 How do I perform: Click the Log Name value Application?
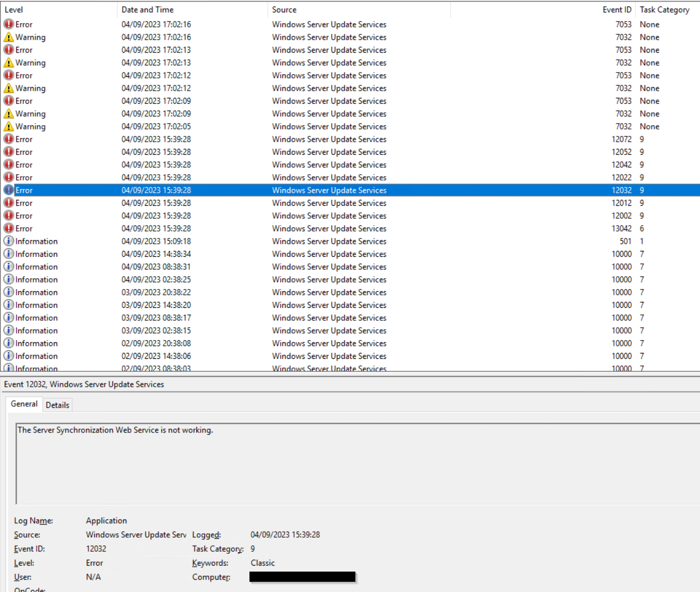tap(106, 521)
